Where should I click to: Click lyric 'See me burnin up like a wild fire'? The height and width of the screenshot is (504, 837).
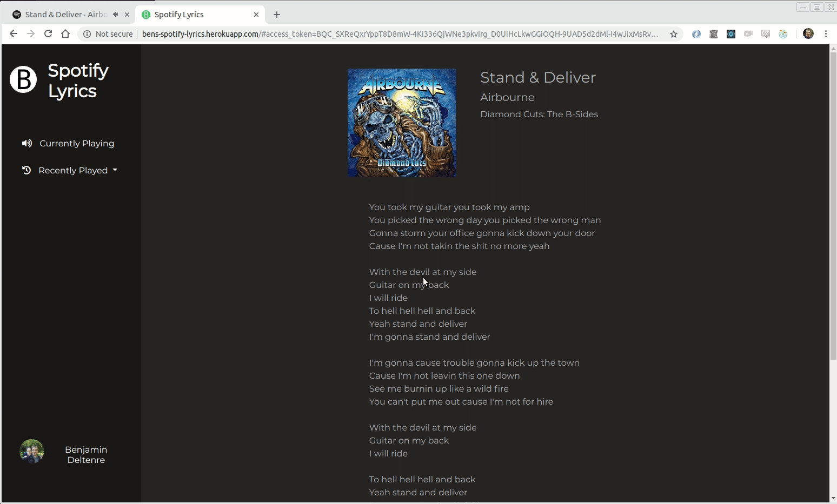(x=439, y=388)
